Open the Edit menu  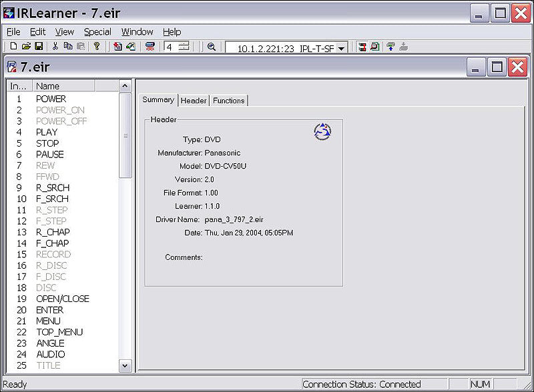37,32
